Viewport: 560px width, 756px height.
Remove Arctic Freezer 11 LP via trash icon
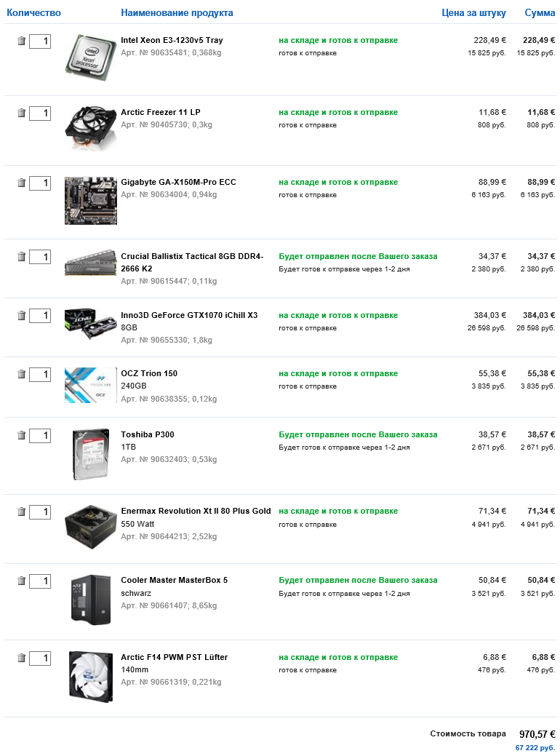tap(21, 113)
